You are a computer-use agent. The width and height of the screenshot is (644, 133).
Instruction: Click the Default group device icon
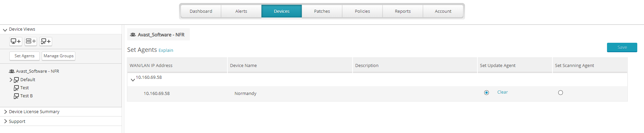point(16,80)
